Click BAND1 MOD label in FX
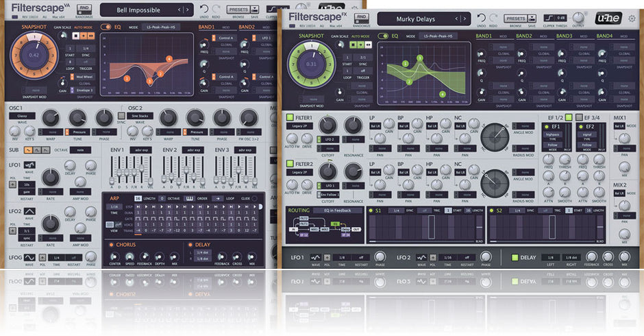The width and height of the screenshot is (644, 336). (503, 36)
